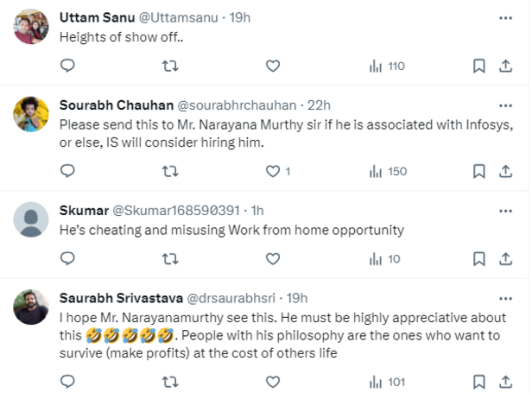Like Sourabh Chauhan's tweet with 1 like

(272, 171)
